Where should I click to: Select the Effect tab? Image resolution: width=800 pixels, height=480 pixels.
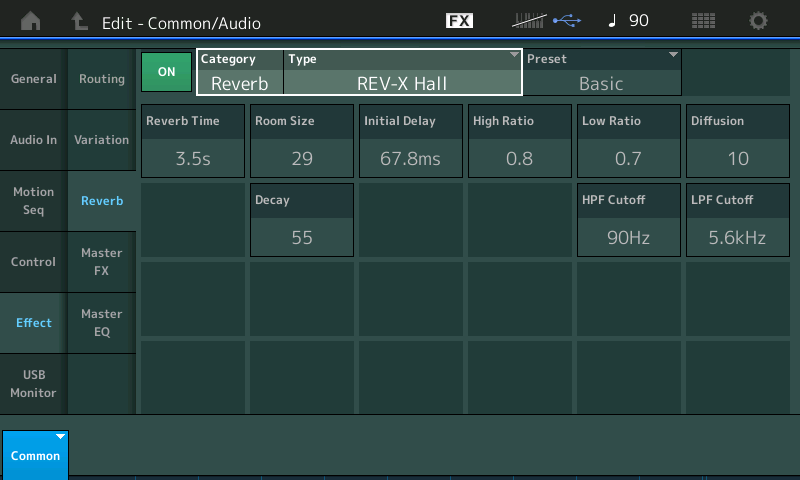point(34,323)
